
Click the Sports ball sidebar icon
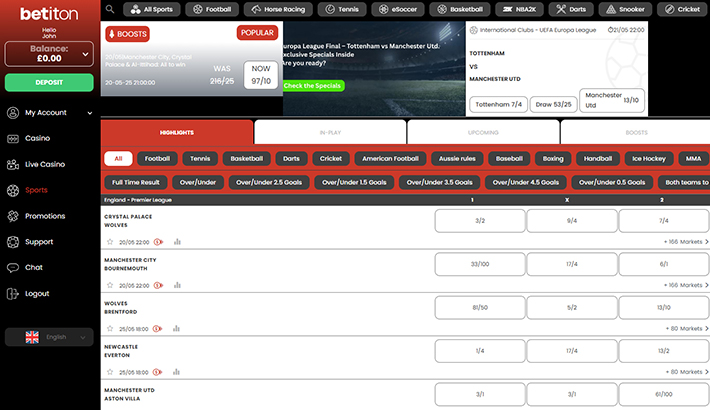(x=13, y=190)
